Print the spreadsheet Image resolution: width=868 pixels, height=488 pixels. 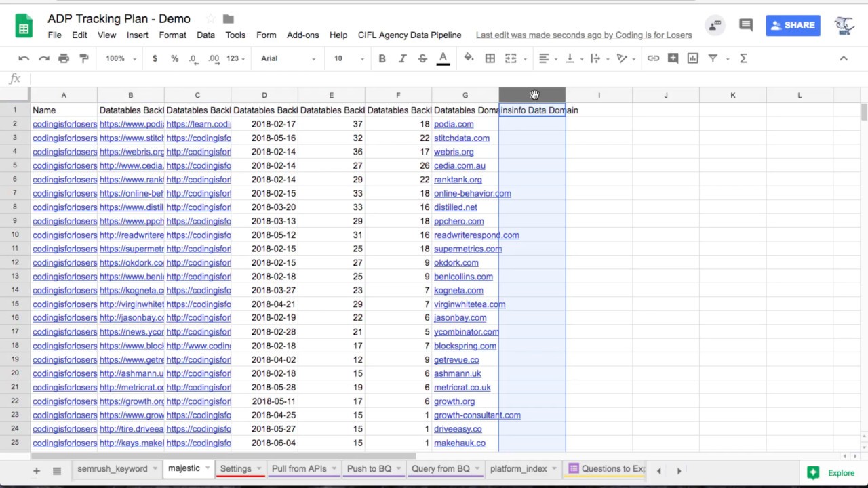[64, 58]
